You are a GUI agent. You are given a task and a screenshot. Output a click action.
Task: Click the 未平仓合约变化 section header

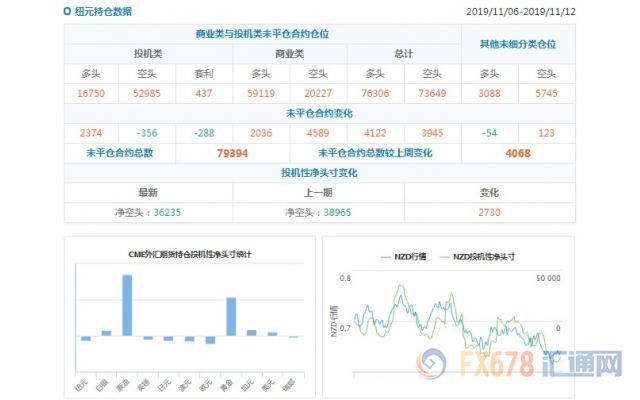(319, 113)
